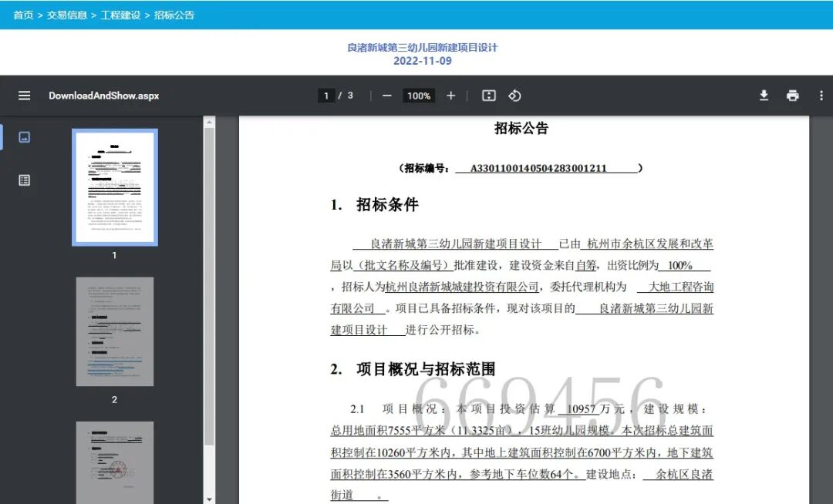Click the thumbnail sidebar scrollbar thumb
The height and width of the screenshot is (504, 833).
point(209,287)
